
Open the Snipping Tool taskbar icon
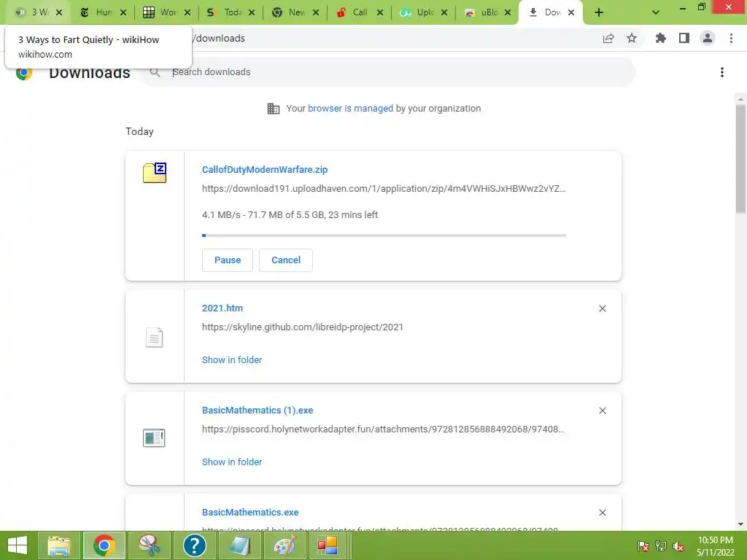tap(149, 545)
